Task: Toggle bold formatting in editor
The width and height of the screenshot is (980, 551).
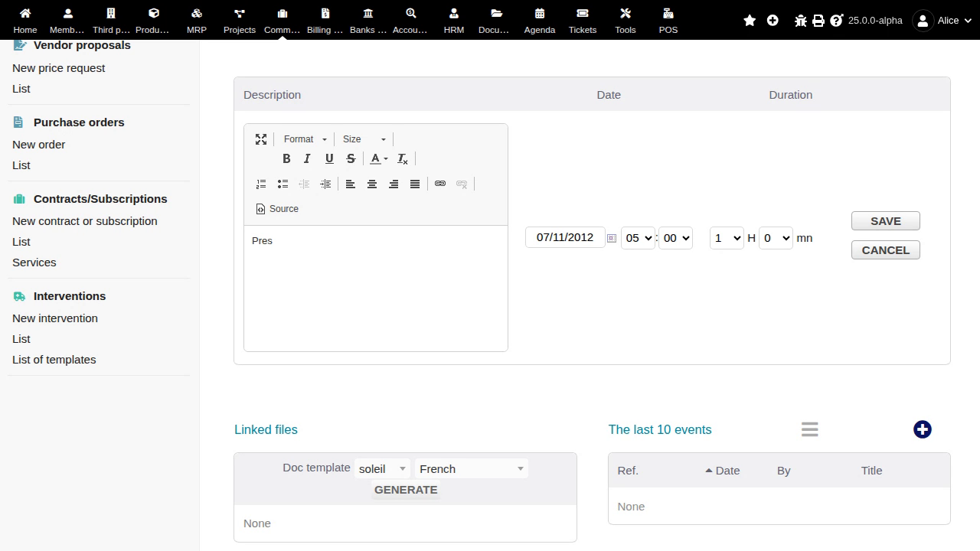Action: click(286, 158)
